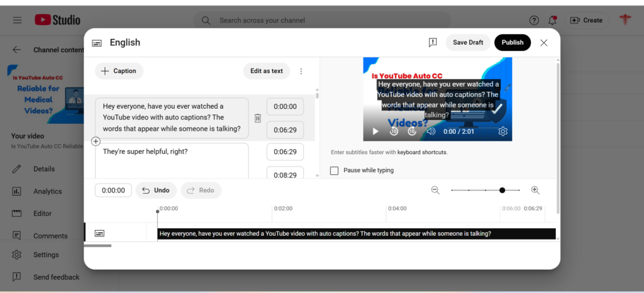Screen dimensions: 644x293
Task: Skip the preview forward 10 seconds
Action: click(412, 131)
